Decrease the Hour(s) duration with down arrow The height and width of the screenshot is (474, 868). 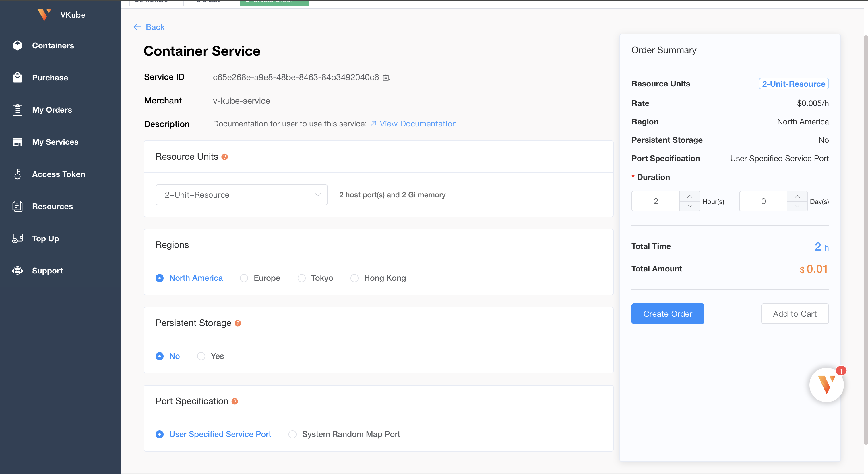tap(689, 206)
